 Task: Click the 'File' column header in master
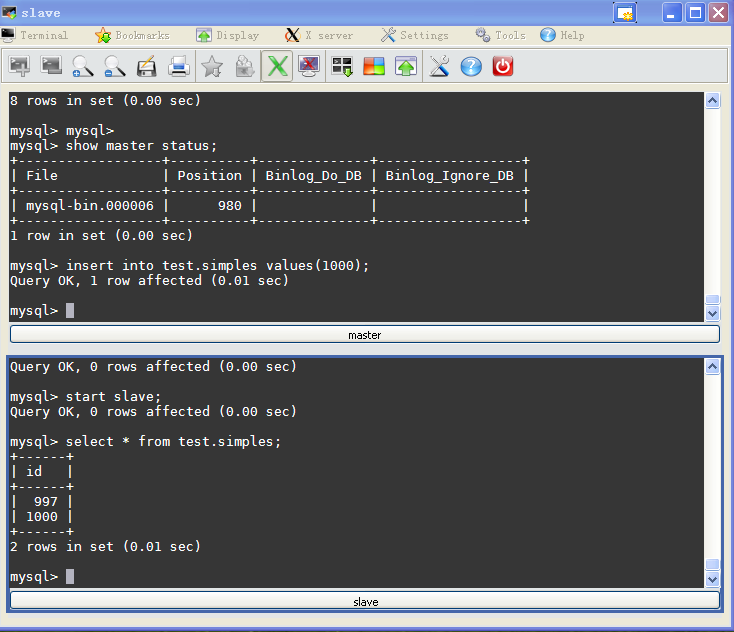[42, 176]
